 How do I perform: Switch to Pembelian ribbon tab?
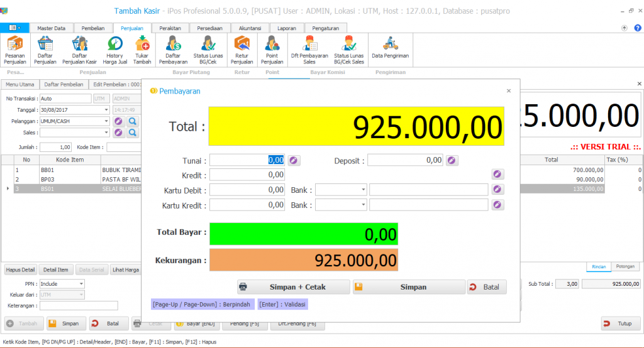[x=93, y=28]
